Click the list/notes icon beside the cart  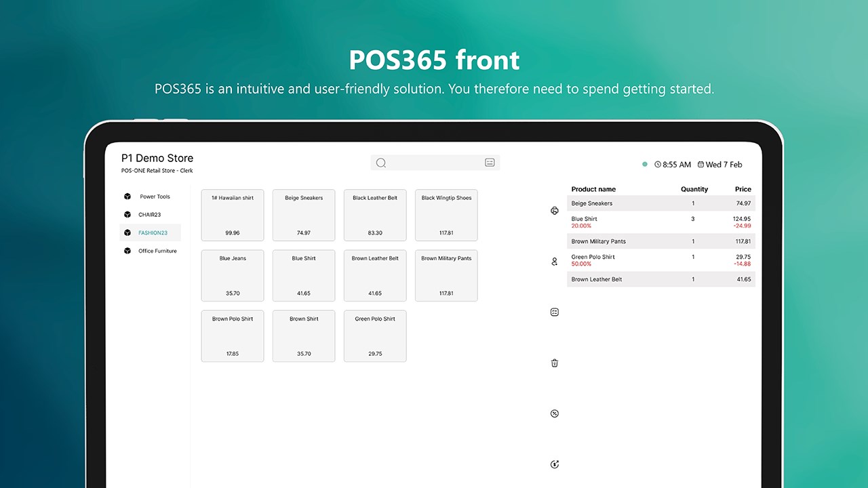pos(555,312)
